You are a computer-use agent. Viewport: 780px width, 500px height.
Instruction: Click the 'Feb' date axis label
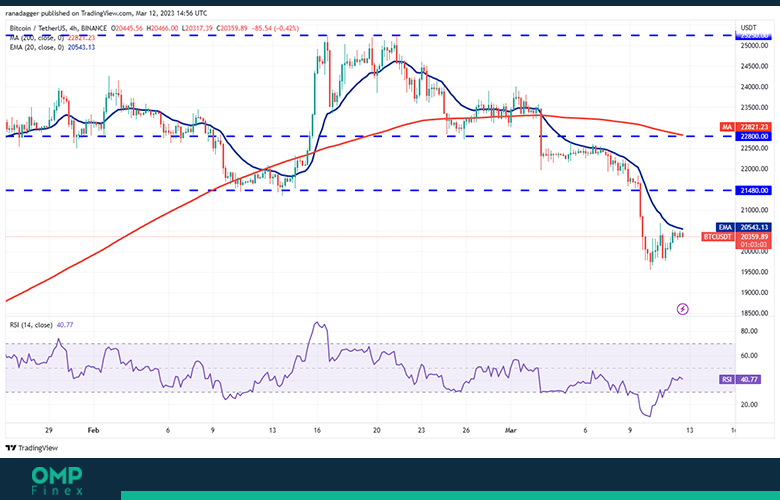(x=94, y=430)
